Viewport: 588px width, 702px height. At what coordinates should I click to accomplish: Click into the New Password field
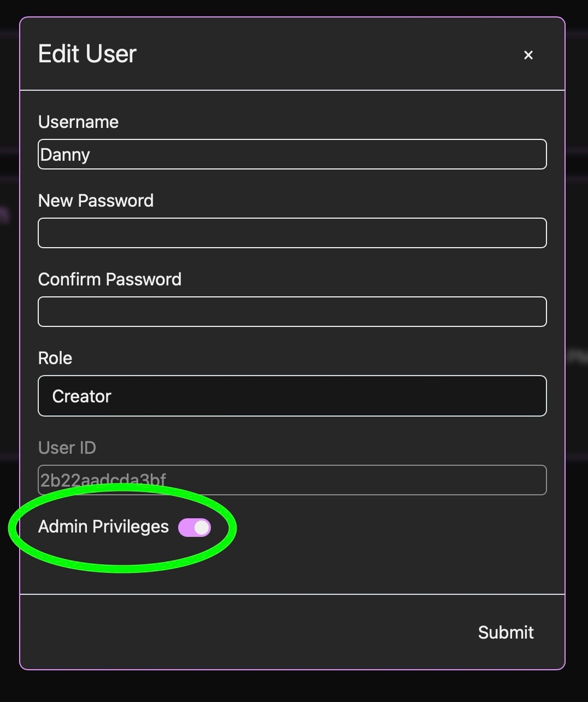[292, 233]
